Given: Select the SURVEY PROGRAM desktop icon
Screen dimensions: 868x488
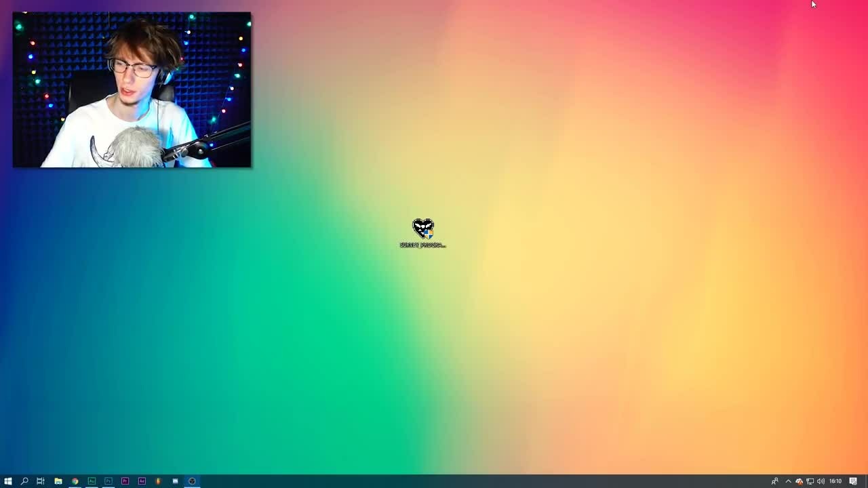Looking at the screenshot, I should pos(422,234).
